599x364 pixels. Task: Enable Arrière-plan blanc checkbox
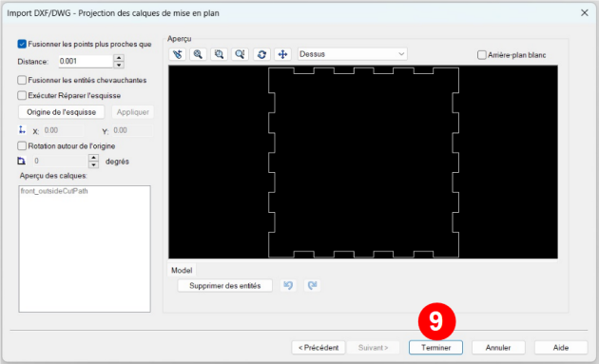(482, 55)
